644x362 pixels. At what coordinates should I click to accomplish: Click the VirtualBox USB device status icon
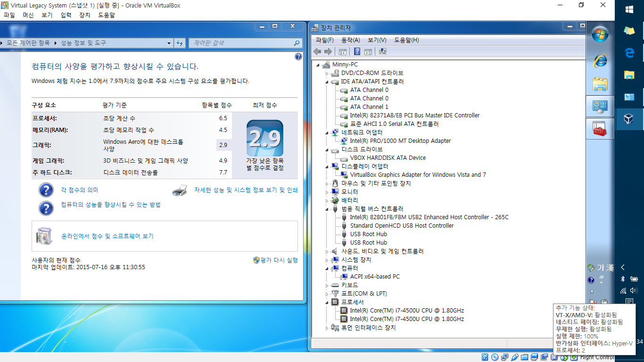click(515, 357)
